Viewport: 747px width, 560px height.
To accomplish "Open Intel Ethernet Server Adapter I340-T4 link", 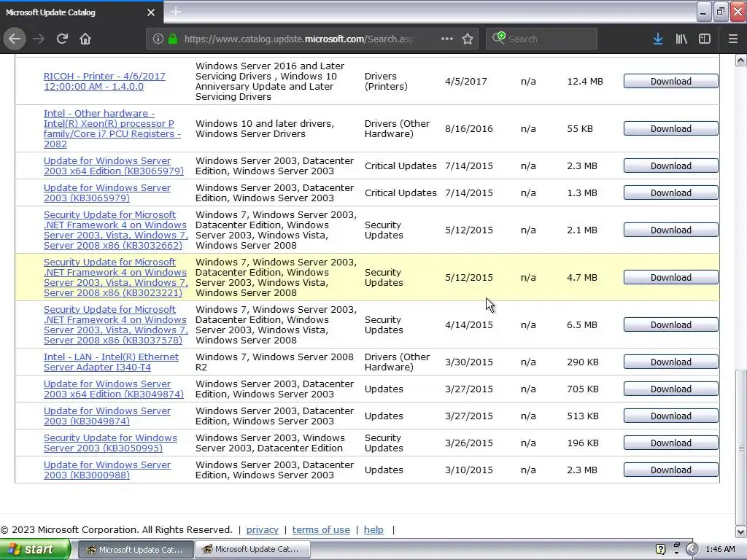I will [111, 362].
